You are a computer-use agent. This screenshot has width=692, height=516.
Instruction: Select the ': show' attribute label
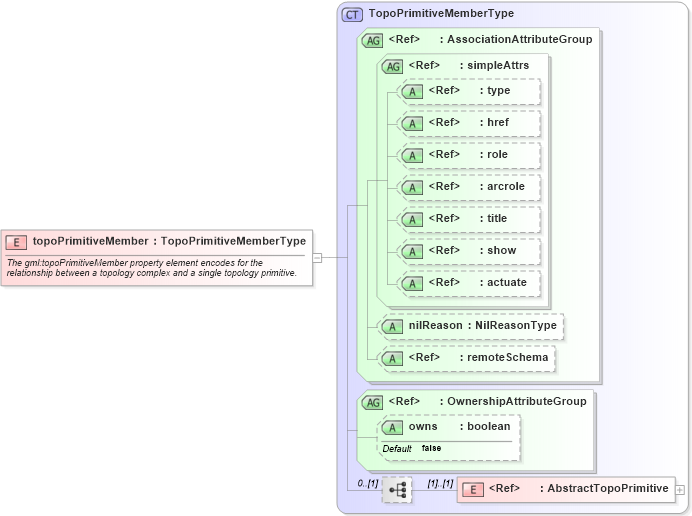[498, 250]
